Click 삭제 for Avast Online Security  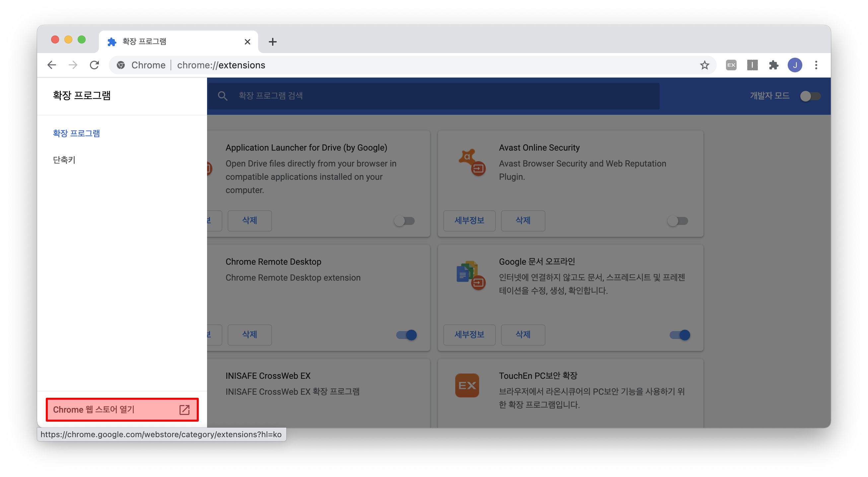[x=523, y=221]
